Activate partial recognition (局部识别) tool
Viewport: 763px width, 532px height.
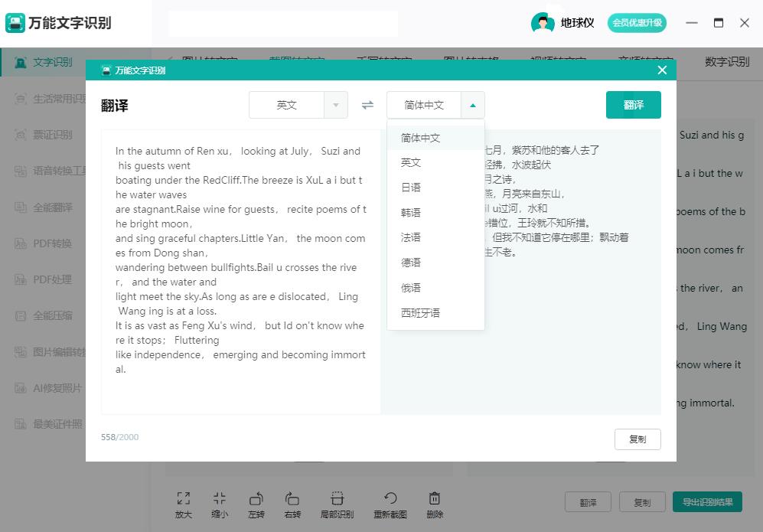tap(337, 504)
